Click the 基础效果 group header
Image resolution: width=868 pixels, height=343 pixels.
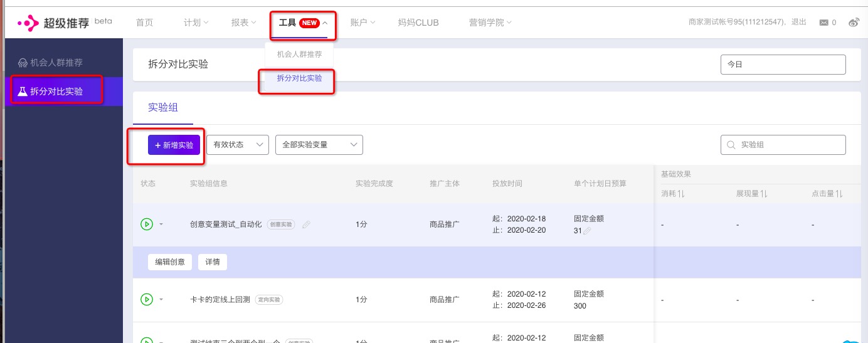[x=676, y=174]
